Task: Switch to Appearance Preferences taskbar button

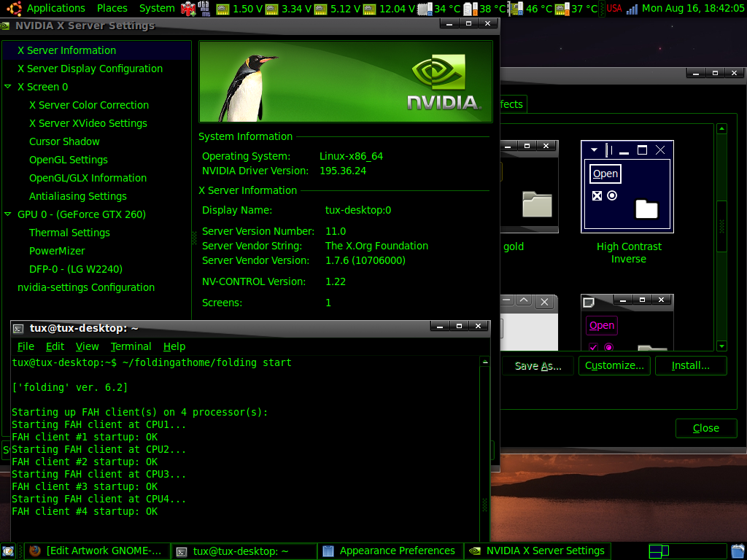Action: click(x=390, y=551)
